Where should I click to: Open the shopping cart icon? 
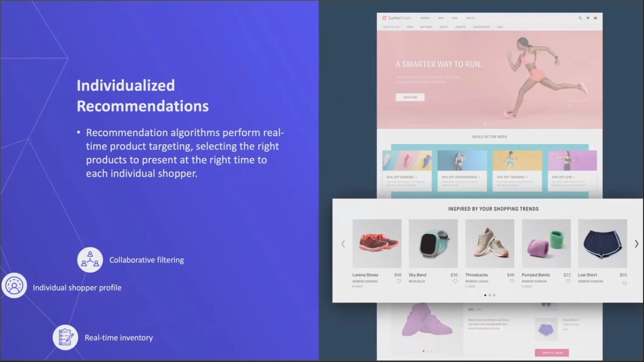tap(587, 18)
